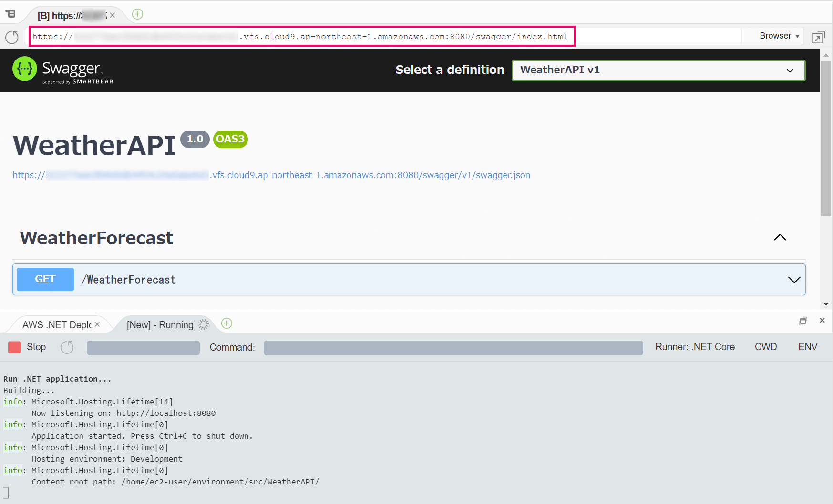Screen dimensions: 833x504
Task: Stop the running .NET application
Action: click(x=27, y=347)
